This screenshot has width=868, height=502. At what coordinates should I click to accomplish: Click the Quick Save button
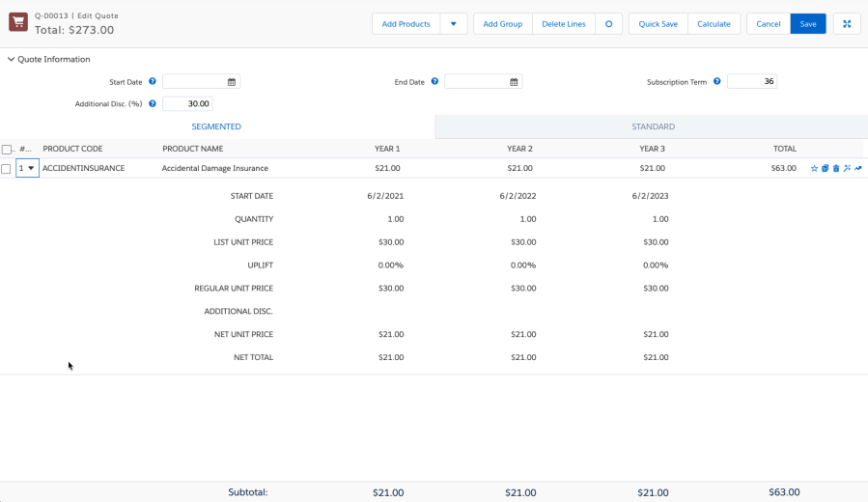pyautogui.click(x=658, y=24)
